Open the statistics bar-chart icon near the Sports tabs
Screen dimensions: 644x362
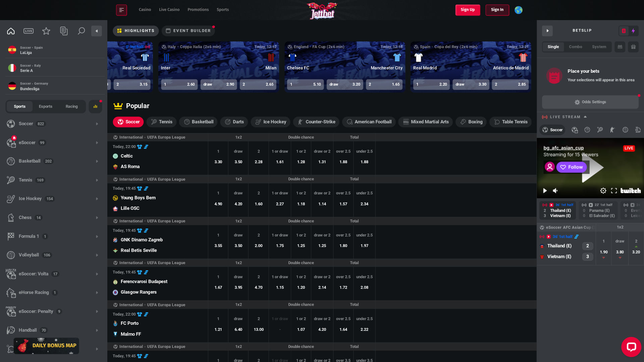95,106
